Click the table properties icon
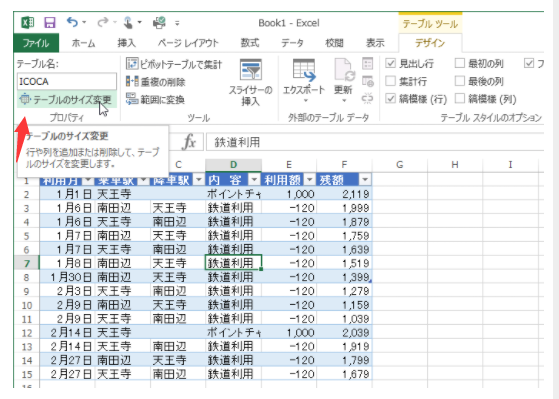 (x=367, y=64)
